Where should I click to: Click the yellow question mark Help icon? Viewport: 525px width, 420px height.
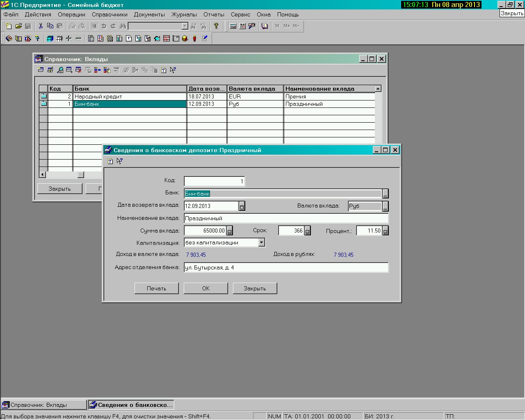point(216,26)
